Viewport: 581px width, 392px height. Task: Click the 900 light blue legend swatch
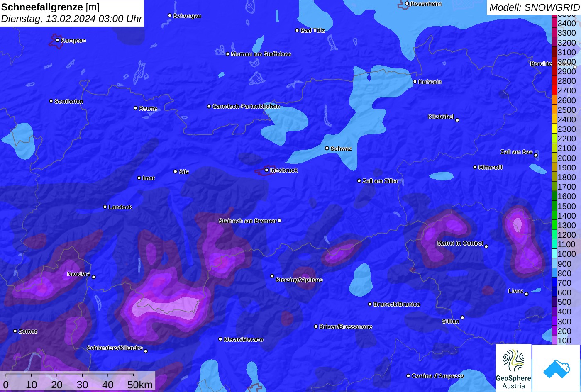(x=554, y=264)
